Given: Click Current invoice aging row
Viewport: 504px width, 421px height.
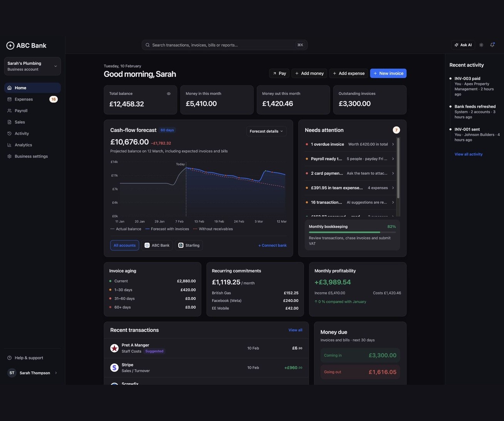Looking at the screenshot, I should pos(153,281).
